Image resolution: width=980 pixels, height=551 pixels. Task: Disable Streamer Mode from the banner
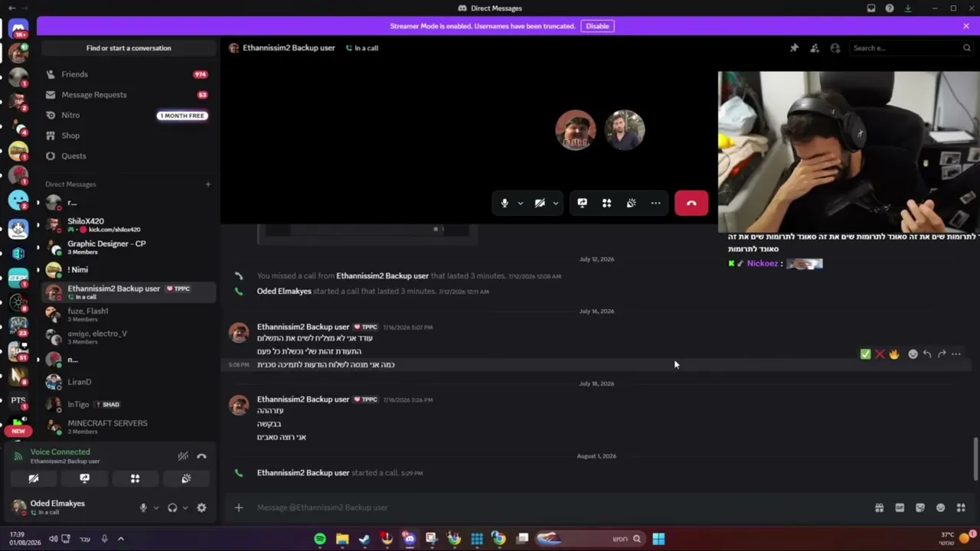coord(597,26)
